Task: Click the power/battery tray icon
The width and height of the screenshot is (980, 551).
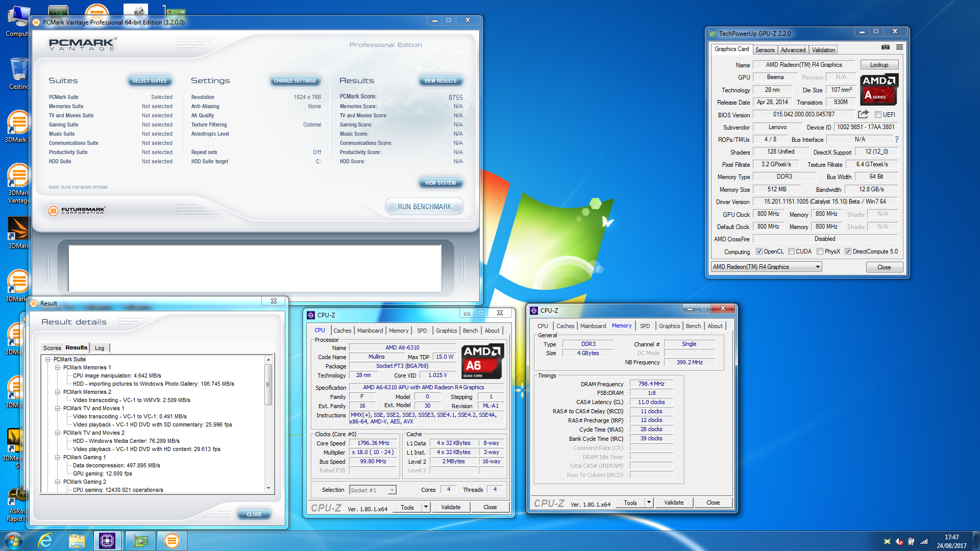Action: click(912, 541)
